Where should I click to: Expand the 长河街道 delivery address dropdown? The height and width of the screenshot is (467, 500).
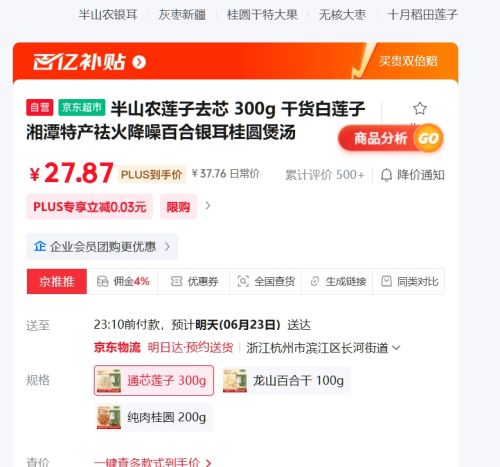pyautogui.click(x=396, y=348)
